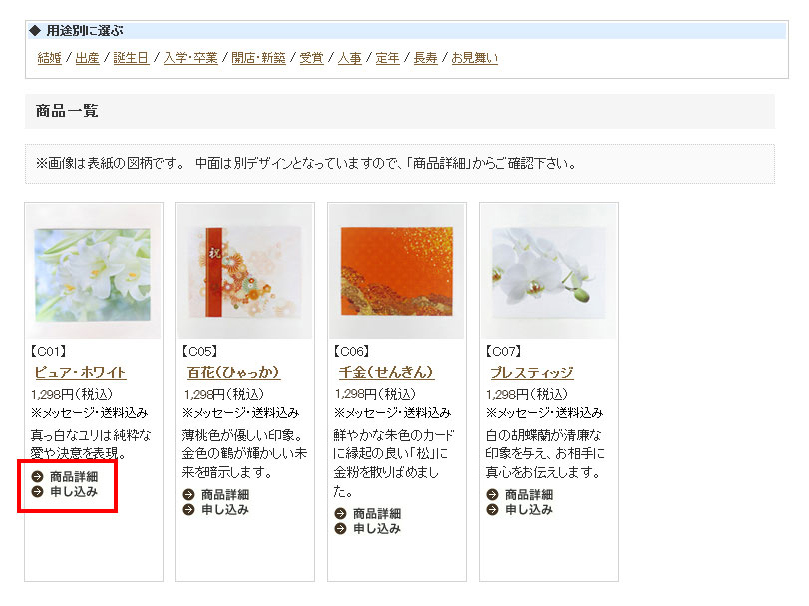
Task: Open ピュア・ホワイト product title link
Action: tap(80, 372)
